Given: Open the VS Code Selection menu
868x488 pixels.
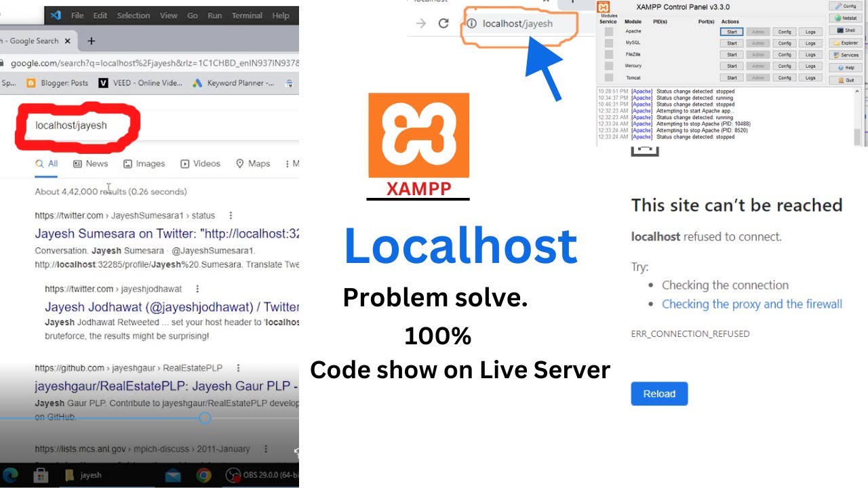Looking at the screenshot, I should (134, 15).
